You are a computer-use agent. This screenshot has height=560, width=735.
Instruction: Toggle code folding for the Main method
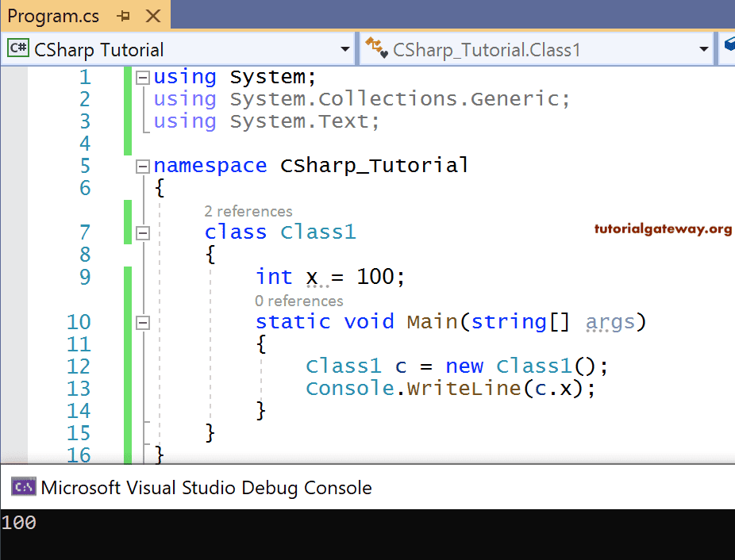(x=143, y=322)
